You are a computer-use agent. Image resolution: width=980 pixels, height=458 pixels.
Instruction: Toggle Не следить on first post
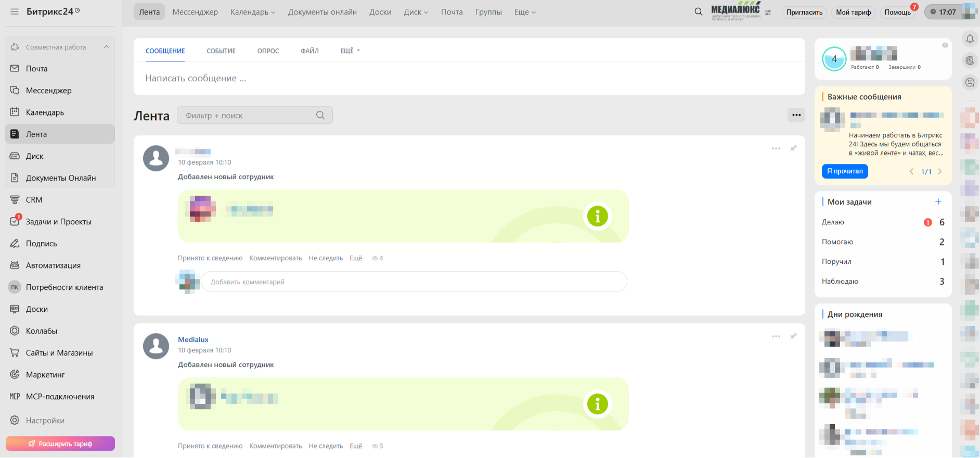[x=326, y=258]
